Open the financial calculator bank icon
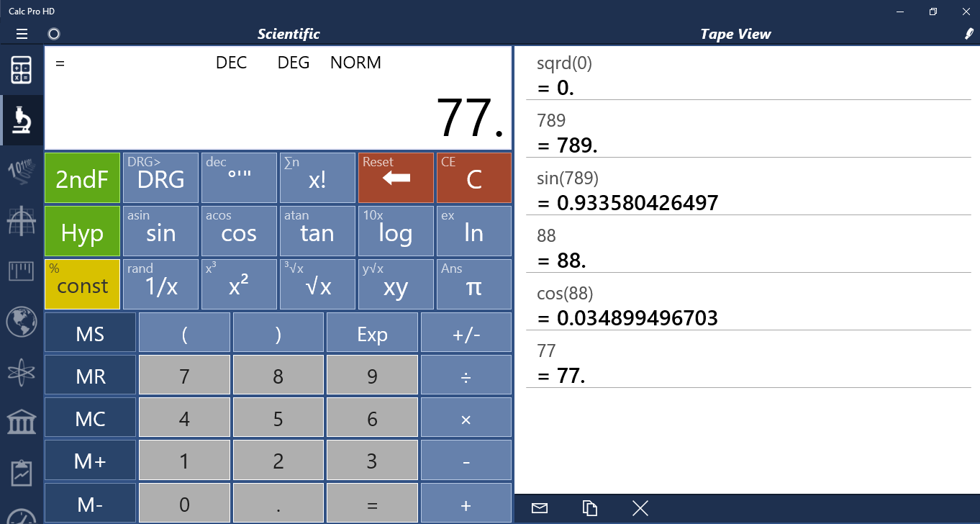Viewport: 980px width, 524px height. point(21,423)
